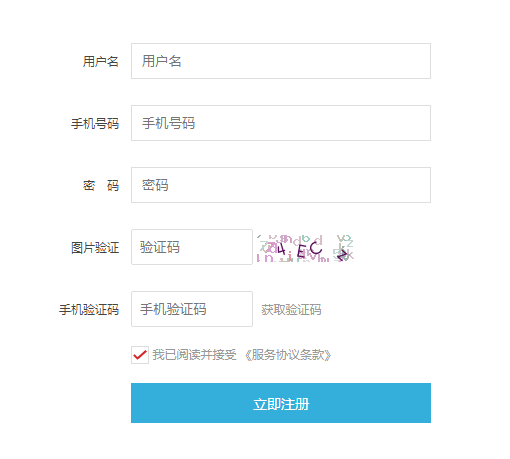
Task: Uncheck the red checkmark agreement box
Action: coord(140,355)
